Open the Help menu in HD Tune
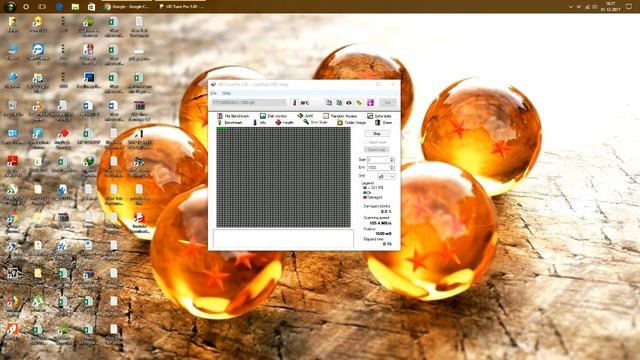The height and width of the screenshot is (360, 640). point(226,93)
